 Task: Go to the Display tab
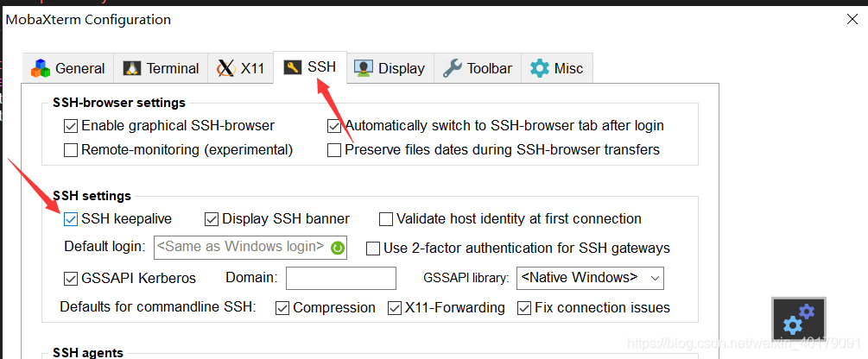pyautogui.click(x=390, y=68)
